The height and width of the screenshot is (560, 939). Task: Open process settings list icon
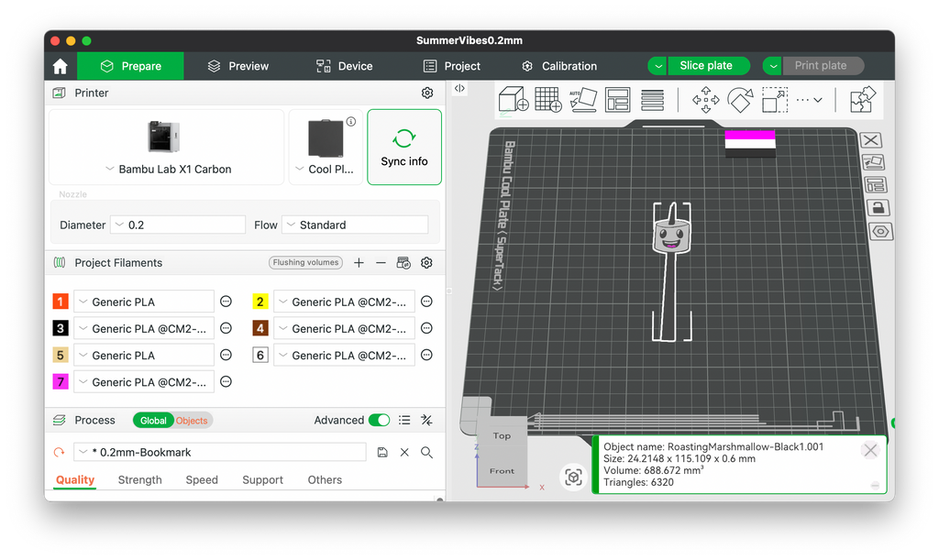404,420
